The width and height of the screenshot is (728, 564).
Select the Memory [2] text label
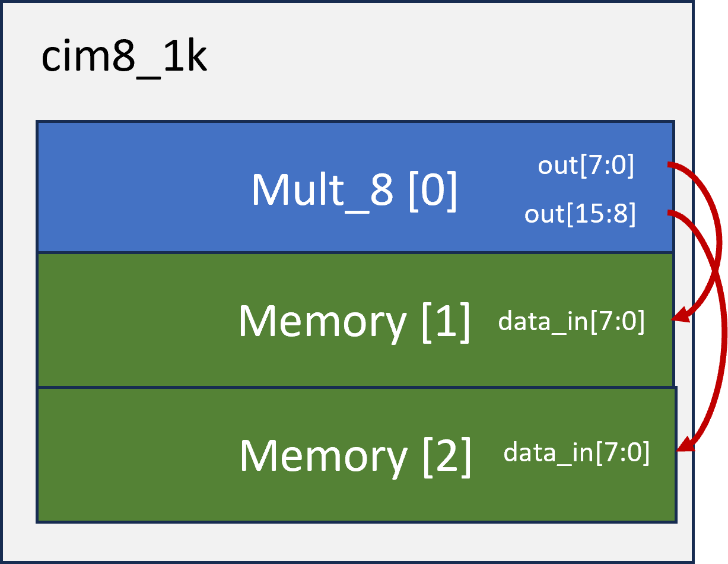[355, 455]
